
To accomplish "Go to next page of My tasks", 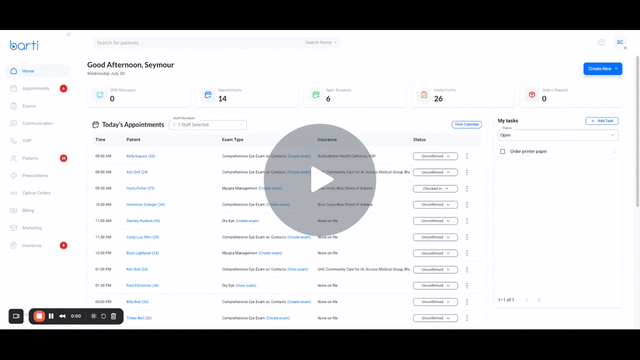I will pyautogui.click(x=539, y=300).
